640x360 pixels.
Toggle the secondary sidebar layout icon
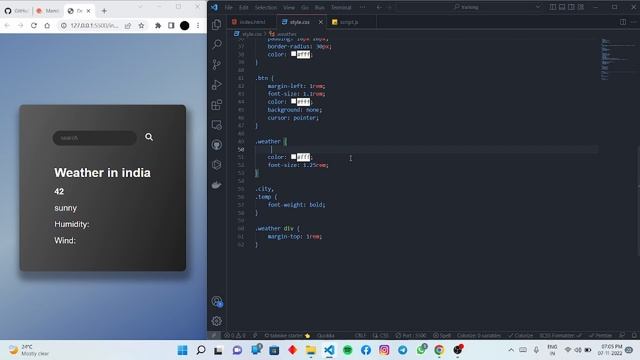pos(571,7)
